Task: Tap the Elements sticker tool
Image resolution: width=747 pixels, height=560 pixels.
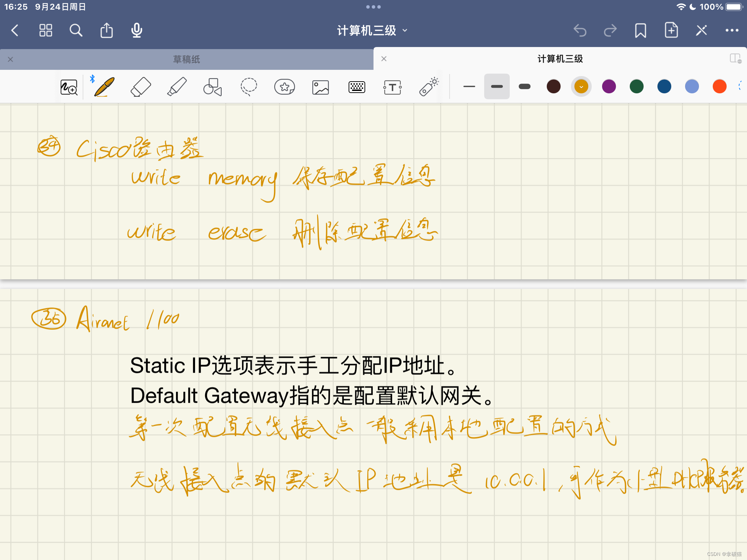Action: [x=284, y=87]
